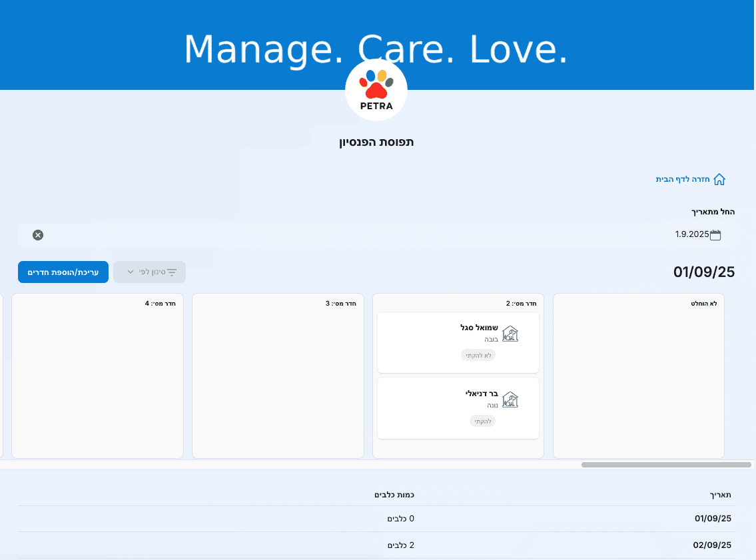Click the horizontal scrollbar under rooms

click(666, 465)
